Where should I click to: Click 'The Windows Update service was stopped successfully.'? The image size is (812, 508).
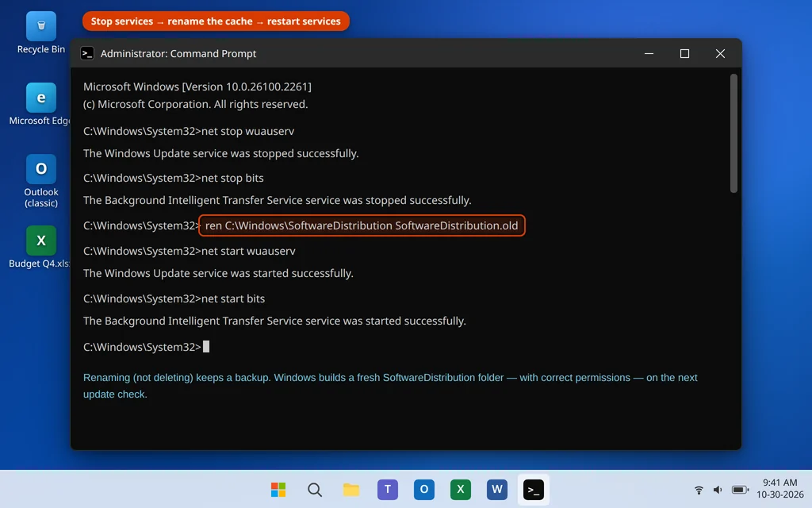(220, 153)
